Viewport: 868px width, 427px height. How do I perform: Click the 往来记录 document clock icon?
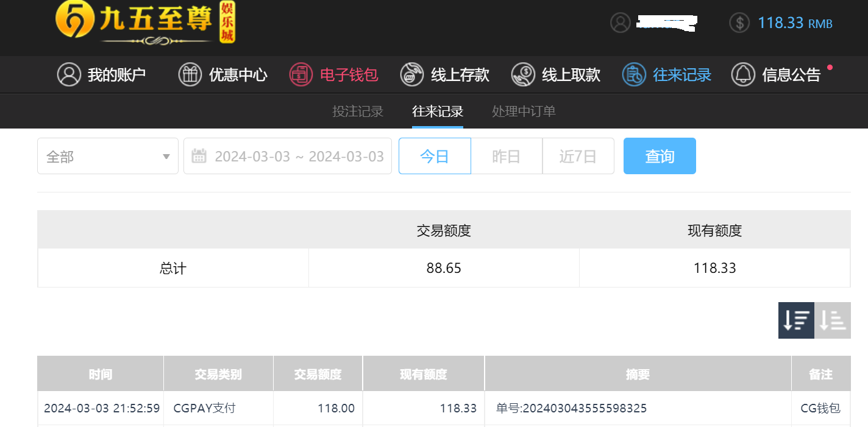(634, 74)
